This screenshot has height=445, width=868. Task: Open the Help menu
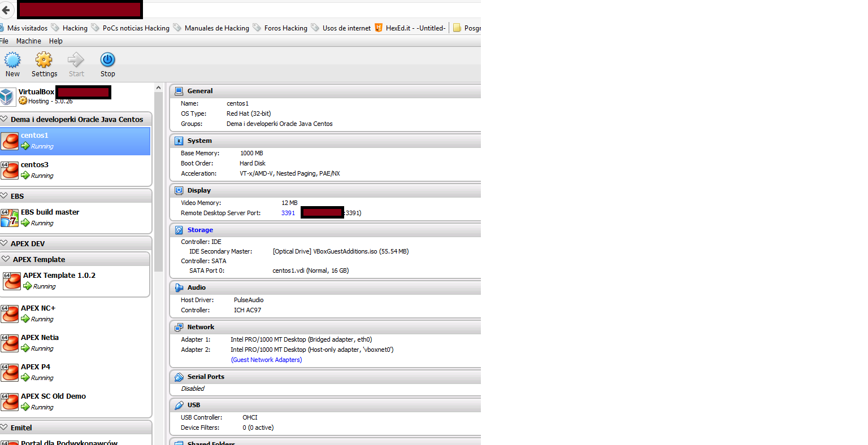(55, 41)
